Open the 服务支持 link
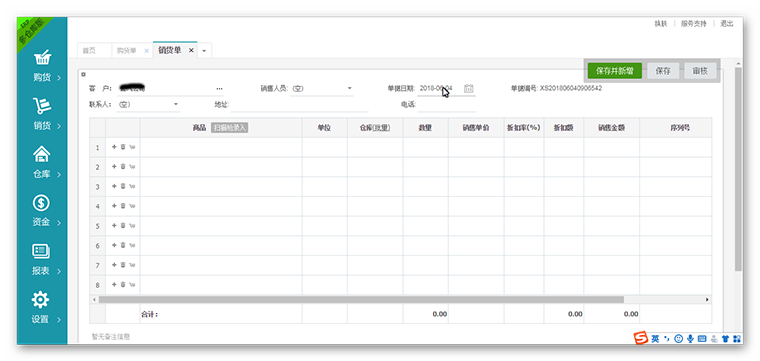 tap(694, 23)
